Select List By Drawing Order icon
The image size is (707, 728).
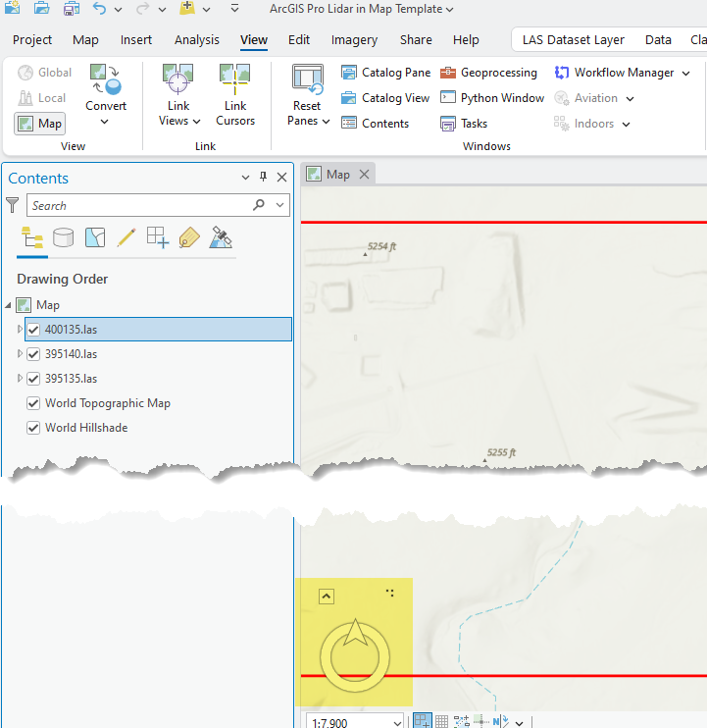point(32,237)
